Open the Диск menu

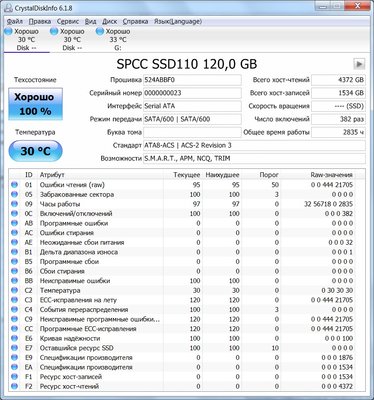tap(109, 21)
